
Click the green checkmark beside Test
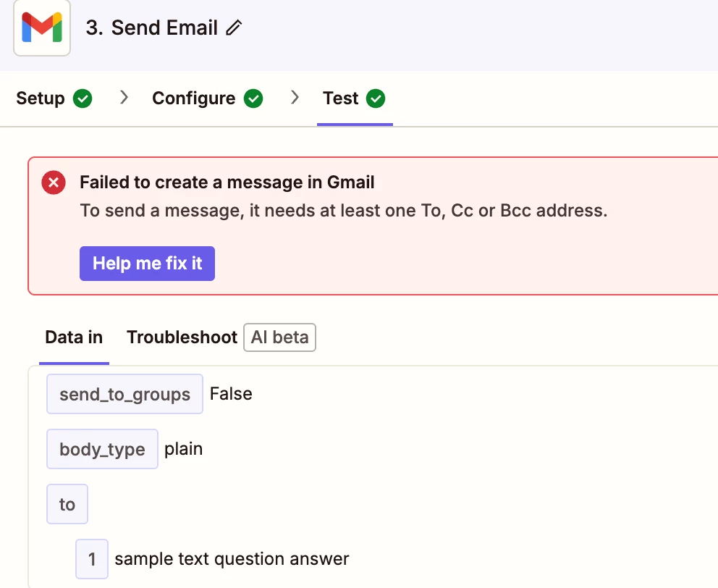click(376, 98)
